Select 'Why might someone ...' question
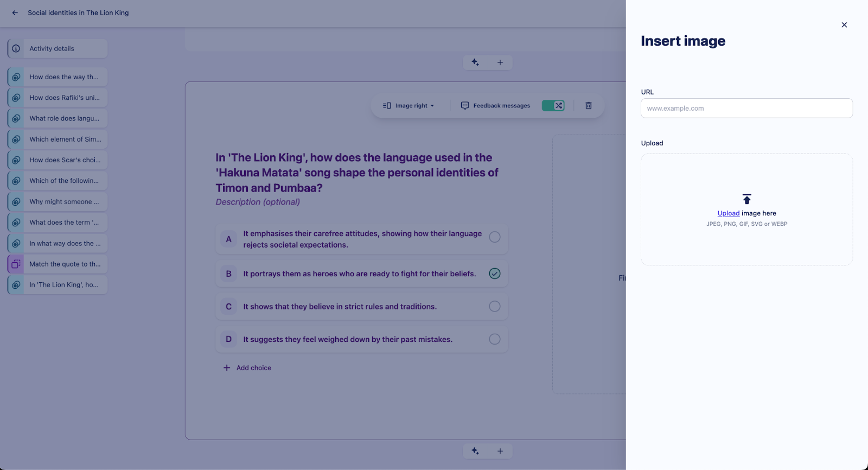The height and width of the screenshot is (470, 868). coord(58,202)
